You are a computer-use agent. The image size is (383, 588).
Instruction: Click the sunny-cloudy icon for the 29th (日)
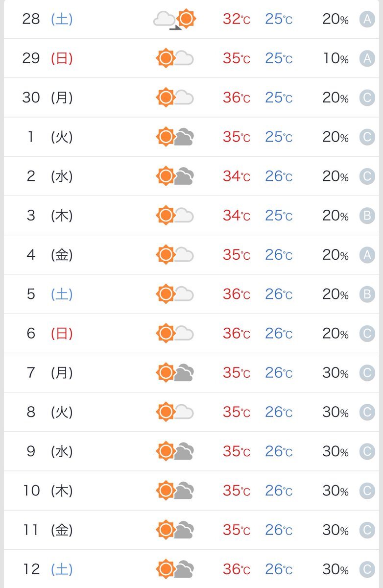point(175,58)
